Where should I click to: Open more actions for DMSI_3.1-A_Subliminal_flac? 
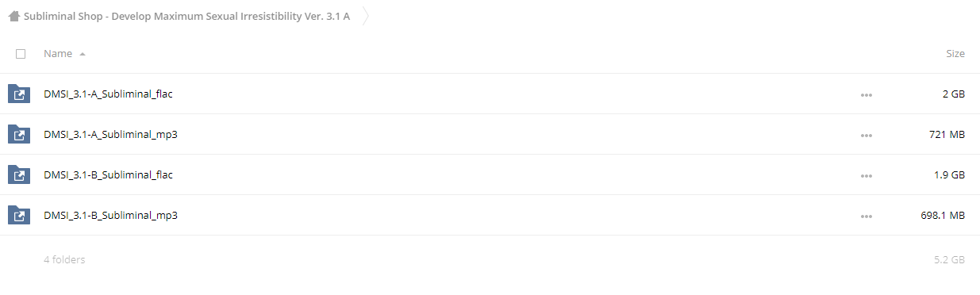(866, 95)
